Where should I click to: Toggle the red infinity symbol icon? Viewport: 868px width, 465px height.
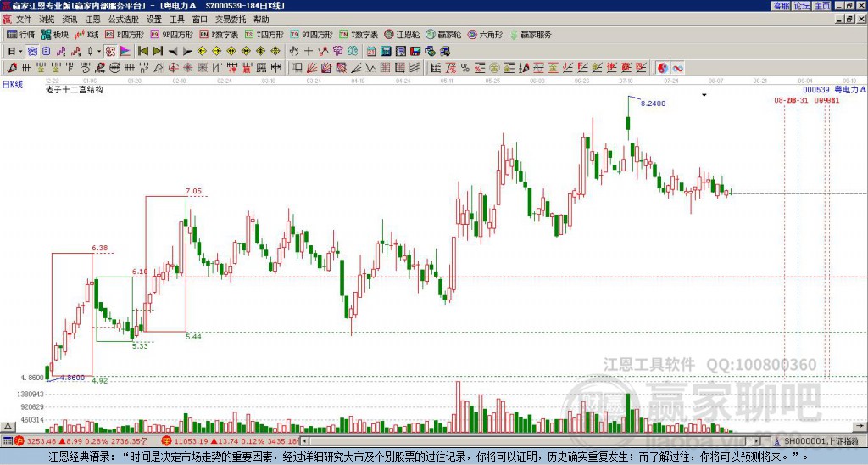677,68
